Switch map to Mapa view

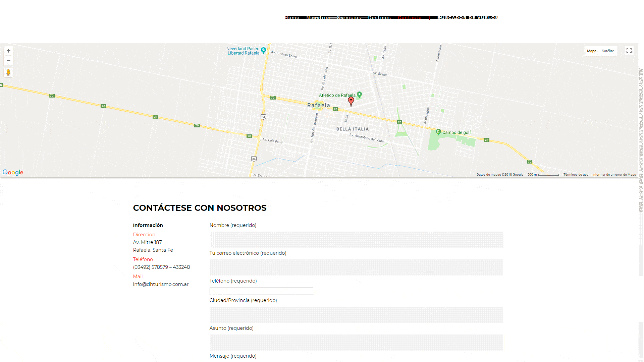592,51
